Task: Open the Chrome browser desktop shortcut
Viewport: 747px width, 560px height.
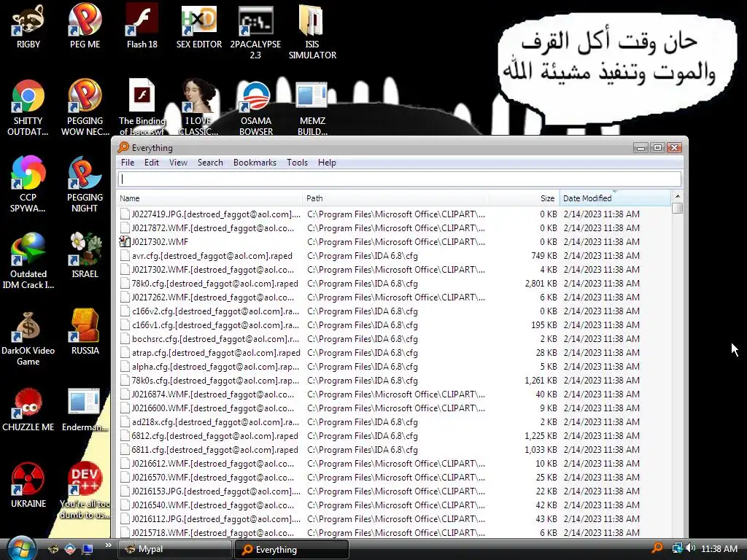Action: click(x=28, y=108)
